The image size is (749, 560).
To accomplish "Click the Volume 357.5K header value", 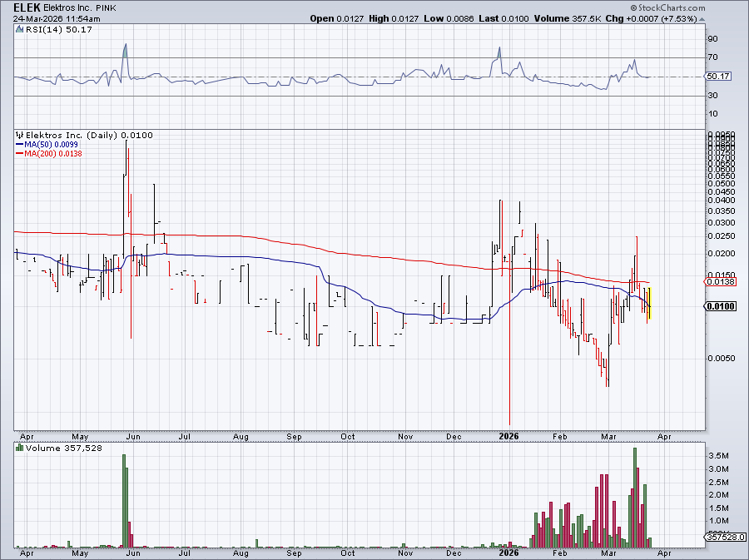I will (568, 18).
